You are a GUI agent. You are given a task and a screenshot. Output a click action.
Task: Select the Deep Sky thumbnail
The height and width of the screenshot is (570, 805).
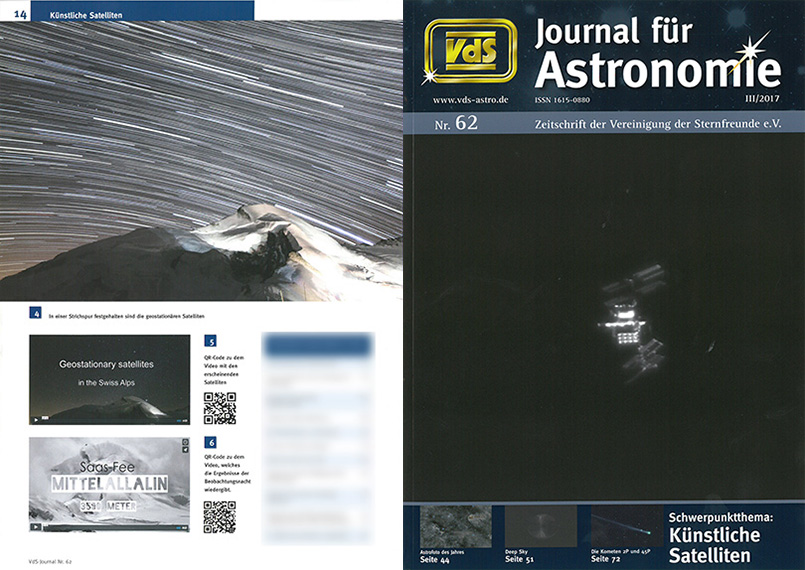[x=540, y=526]
